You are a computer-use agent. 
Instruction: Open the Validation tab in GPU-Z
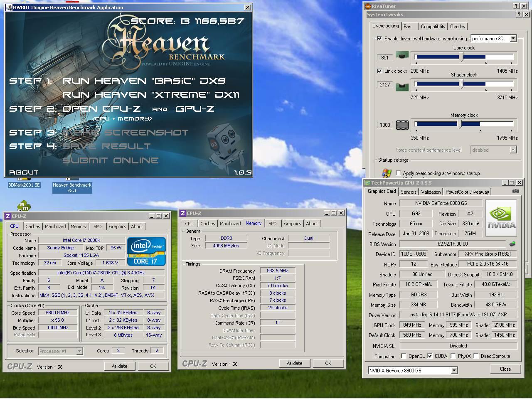pos(431,192)
